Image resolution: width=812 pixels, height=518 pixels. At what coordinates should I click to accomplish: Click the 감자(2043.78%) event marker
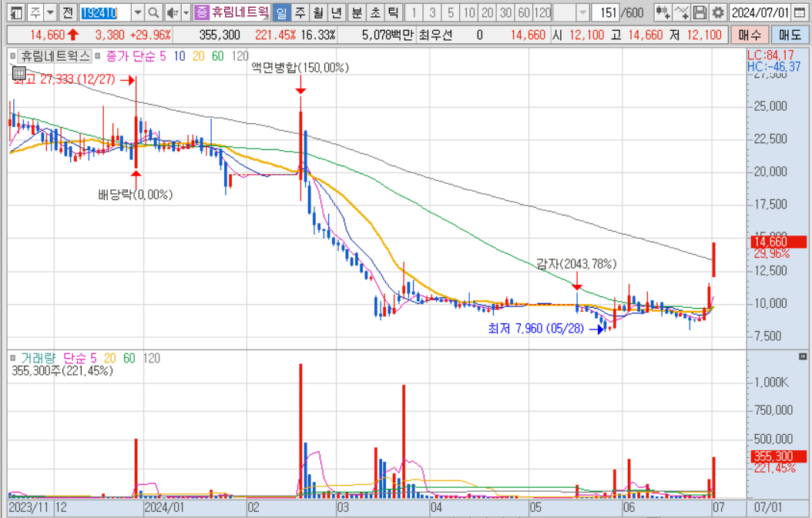click(576, 265)
